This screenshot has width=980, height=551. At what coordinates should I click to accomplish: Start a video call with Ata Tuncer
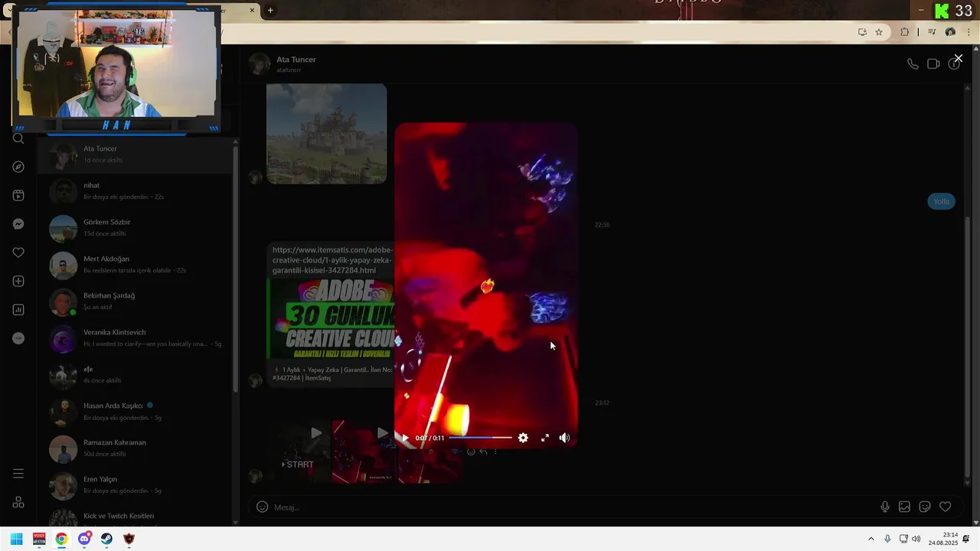[933, 64]
